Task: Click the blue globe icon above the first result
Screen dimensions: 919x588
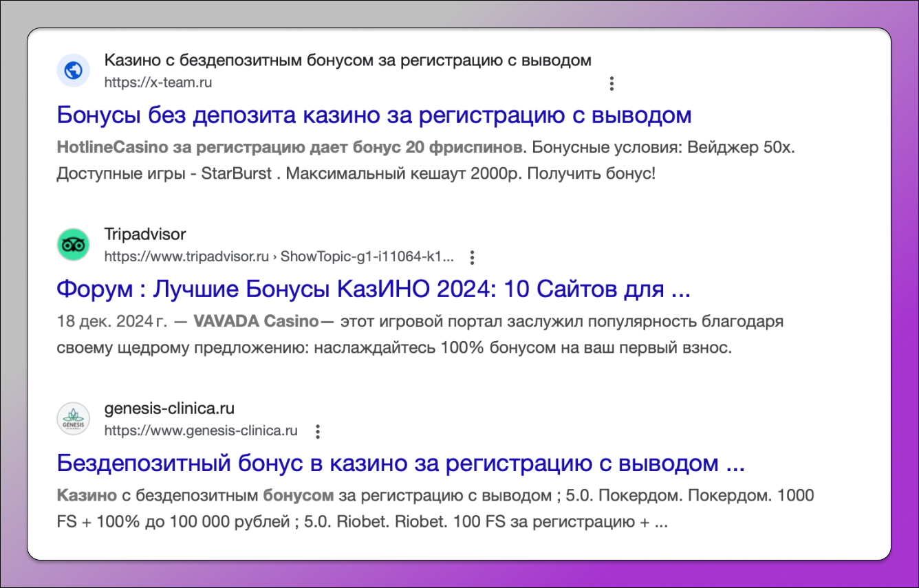Action: [73, 70]
